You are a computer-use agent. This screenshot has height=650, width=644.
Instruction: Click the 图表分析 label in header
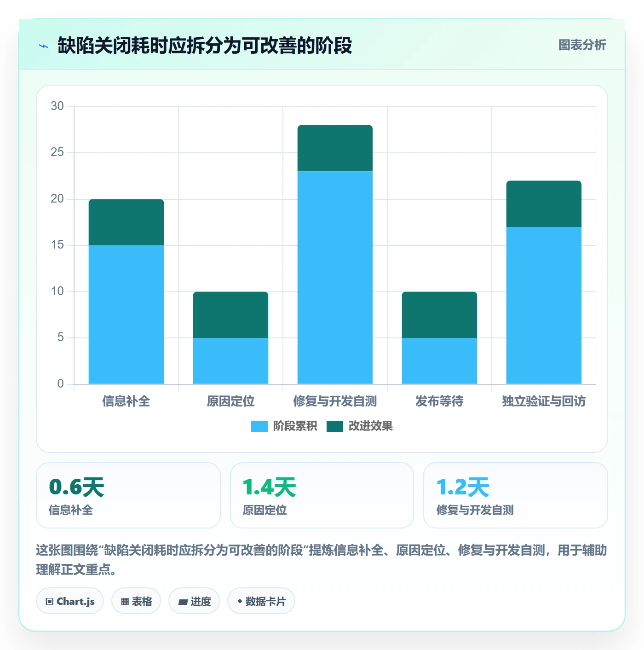582,45
